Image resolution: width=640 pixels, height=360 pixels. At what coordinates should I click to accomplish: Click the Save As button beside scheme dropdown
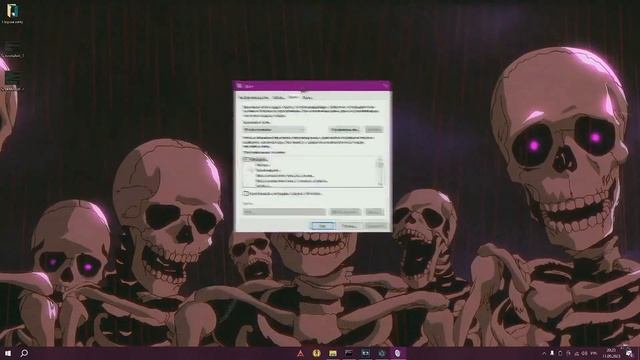click(344, 129)
